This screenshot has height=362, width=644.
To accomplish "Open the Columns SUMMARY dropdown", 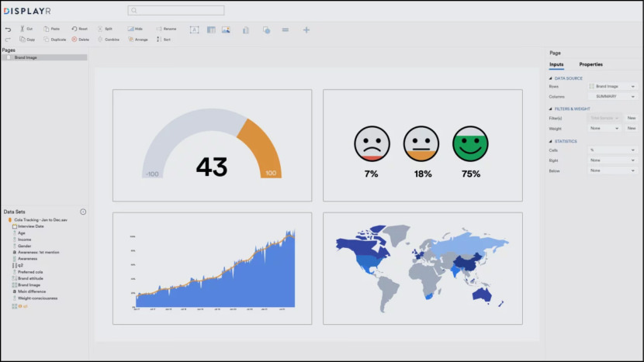I will [x=612, y=96].
